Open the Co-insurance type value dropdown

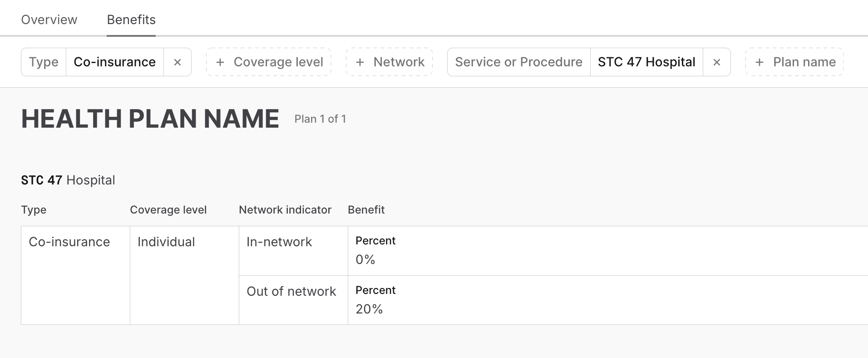(x=114, y=62)
